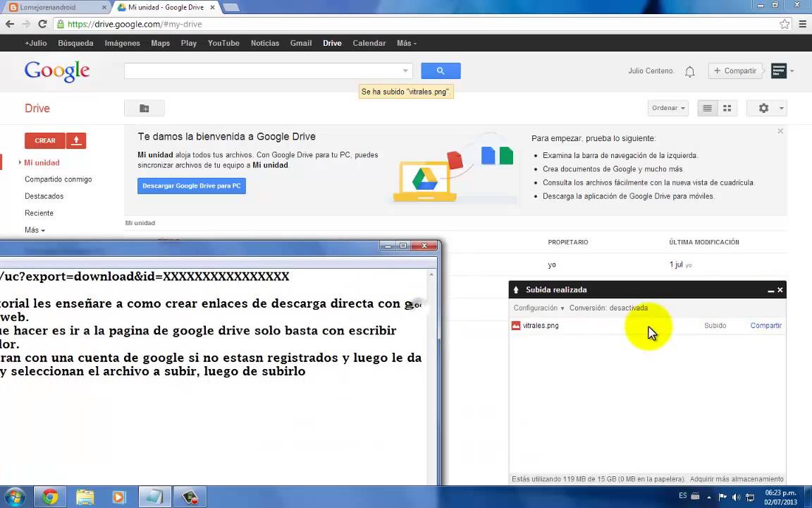812x508 pixels.
Task: Close the Subida realizada upload panel
Action: 780,290
